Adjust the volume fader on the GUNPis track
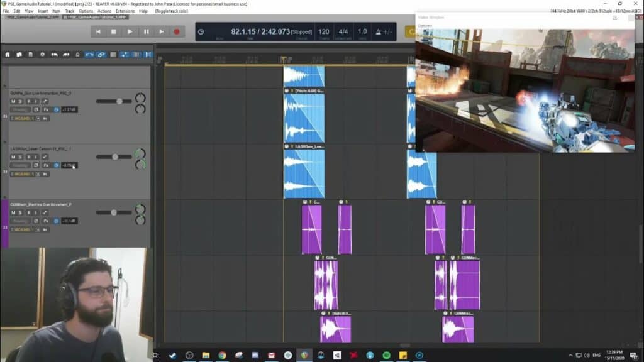644x362 pixels. pos(119,101)
